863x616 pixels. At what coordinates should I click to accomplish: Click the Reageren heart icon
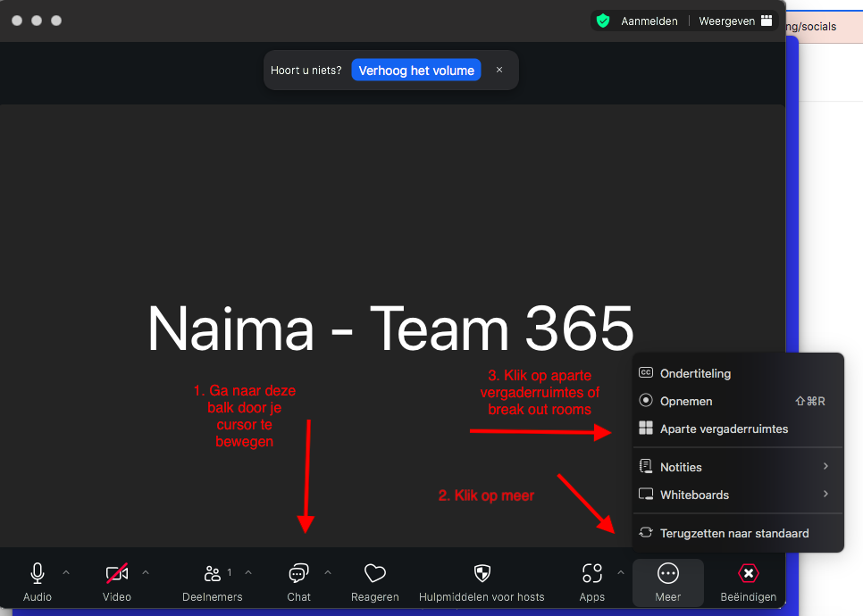(375, 573)
